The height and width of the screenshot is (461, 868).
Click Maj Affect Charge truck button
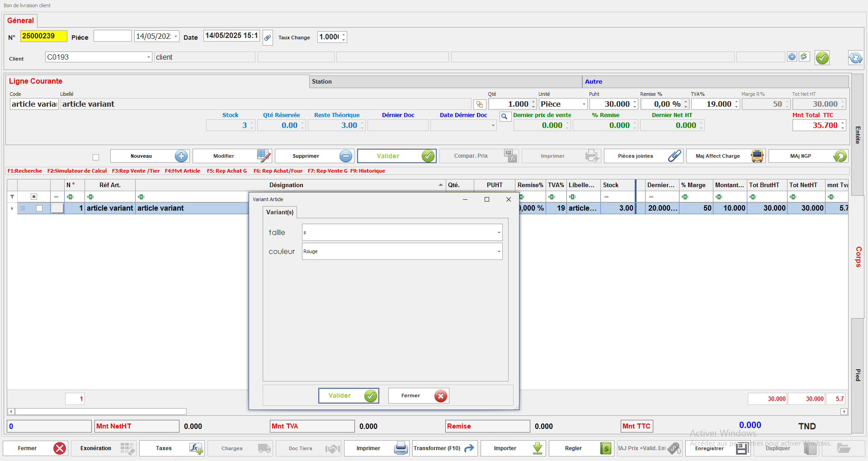tap(726, 156)
